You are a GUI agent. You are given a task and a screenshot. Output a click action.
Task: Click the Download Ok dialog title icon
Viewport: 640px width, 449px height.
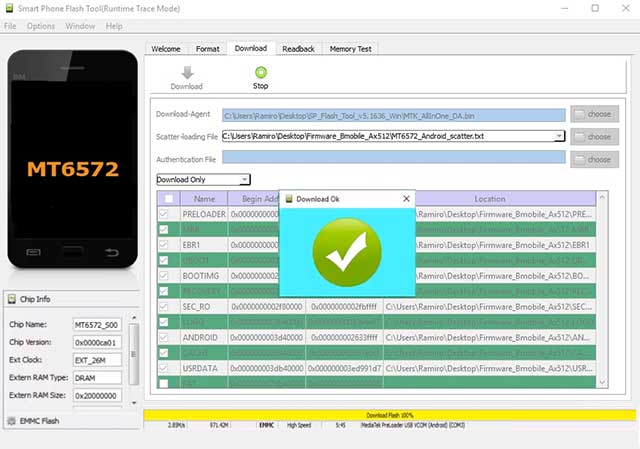click(x=289, y=199)
